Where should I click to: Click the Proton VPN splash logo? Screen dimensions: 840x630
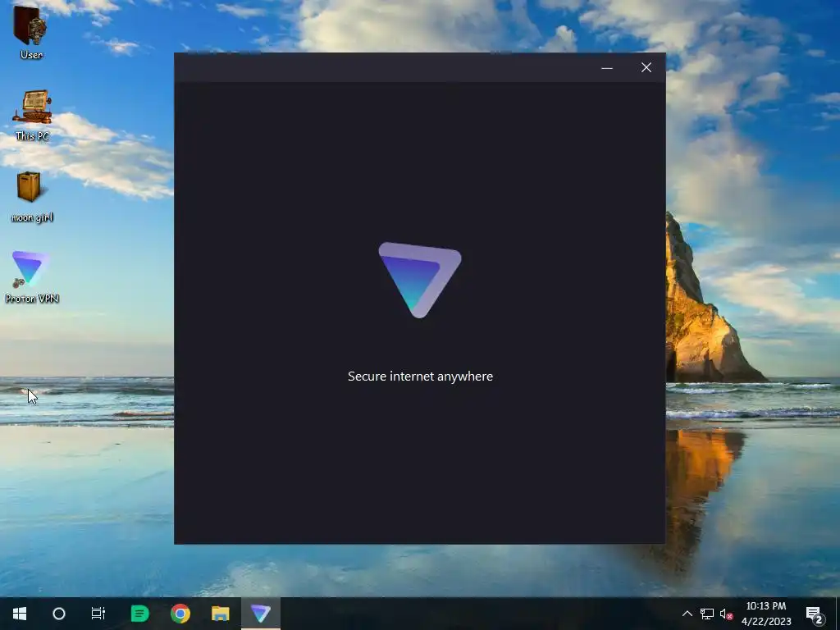[420, 280]
